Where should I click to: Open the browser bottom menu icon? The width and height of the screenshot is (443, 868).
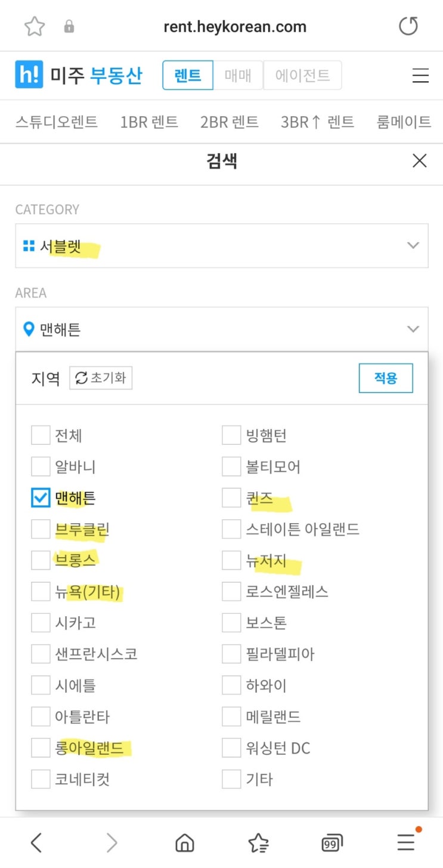(x=406, y=842)
